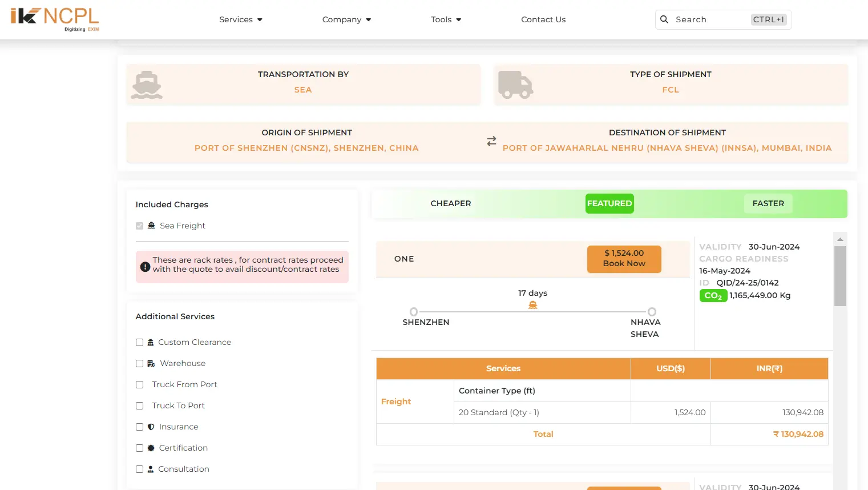Click the ship icon on the route line
868x490 pixels.
pos(533,306)
